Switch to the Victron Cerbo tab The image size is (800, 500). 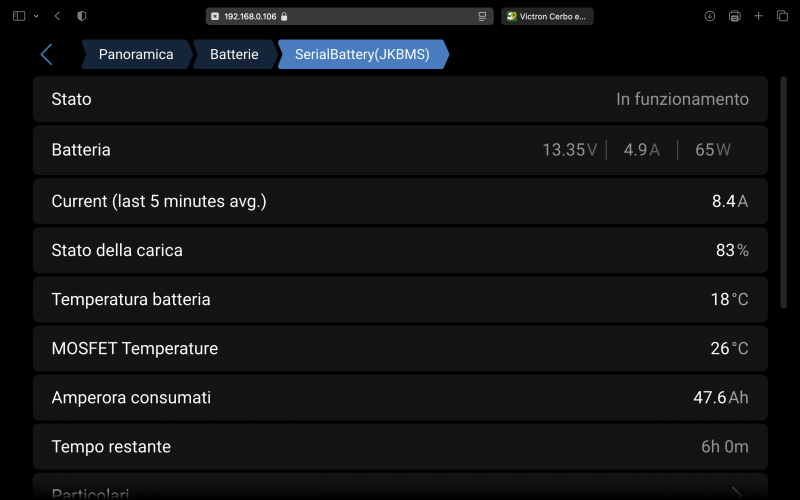547,16
